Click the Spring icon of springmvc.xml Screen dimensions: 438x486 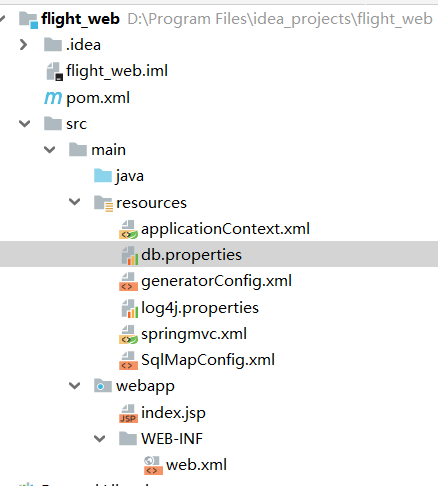point(128,334)
